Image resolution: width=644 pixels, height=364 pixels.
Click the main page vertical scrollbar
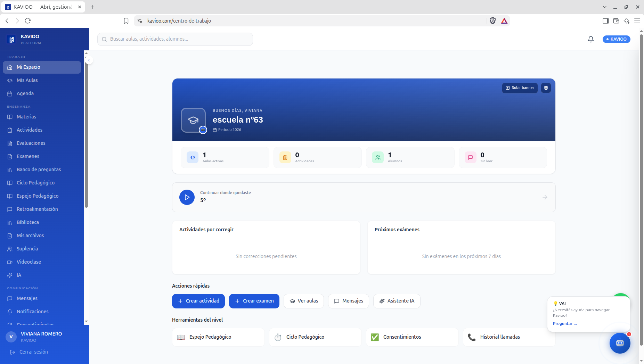pos(641,189)
